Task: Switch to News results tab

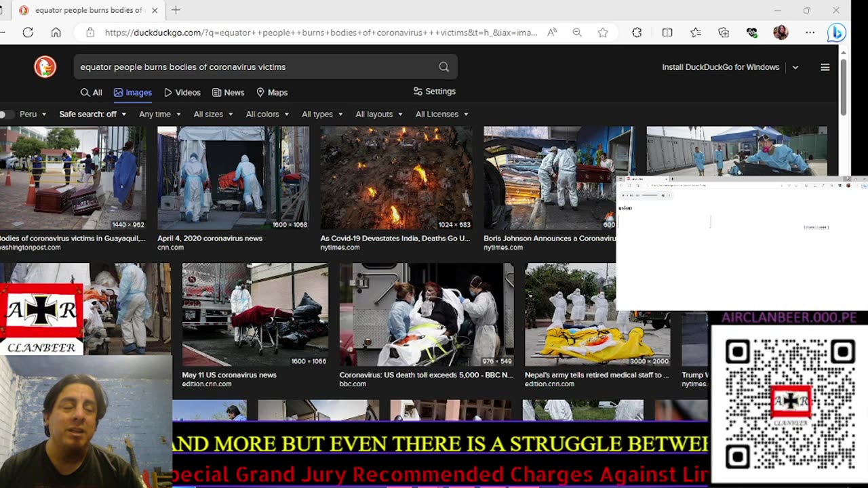Action: click(x=228, y=92)
